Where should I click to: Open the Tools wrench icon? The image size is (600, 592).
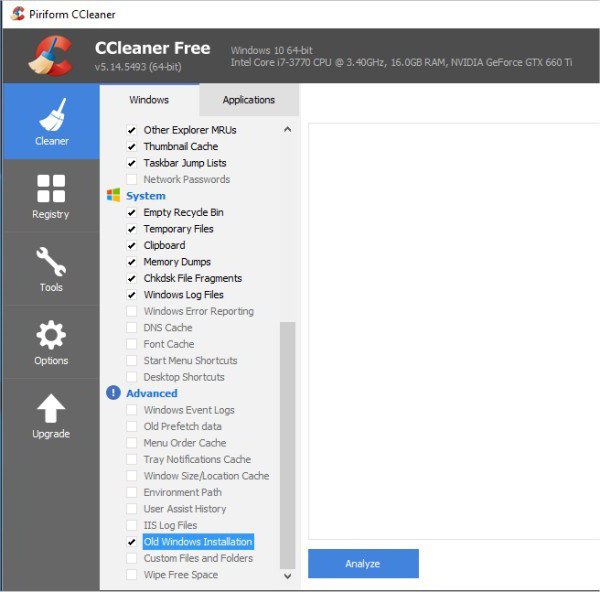[50, 261]
